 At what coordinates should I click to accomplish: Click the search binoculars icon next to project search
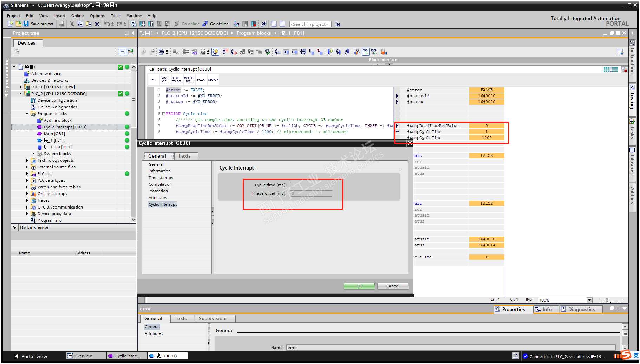(x=338, y=24)
